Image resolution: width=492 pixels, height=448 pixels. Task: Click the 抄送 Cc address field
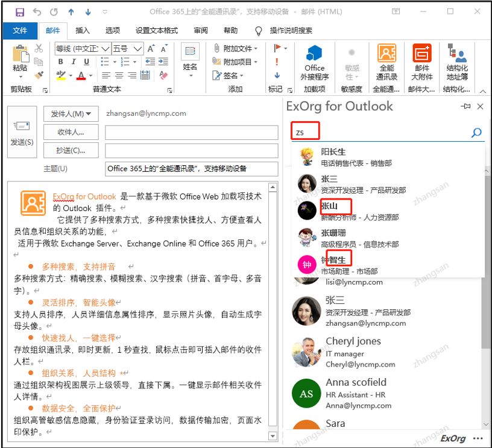point(192,151)
